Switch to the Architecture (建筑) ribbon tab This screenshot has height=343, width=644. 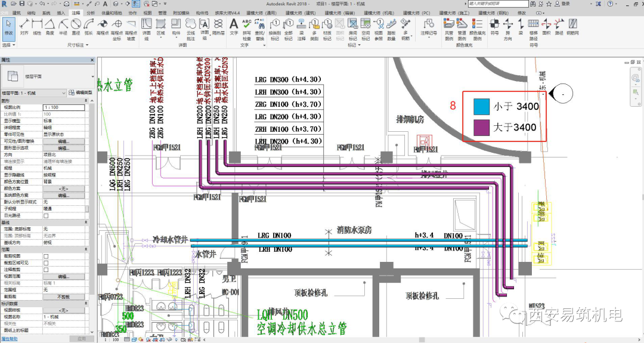pyautogui.click(x=17, y=13)
